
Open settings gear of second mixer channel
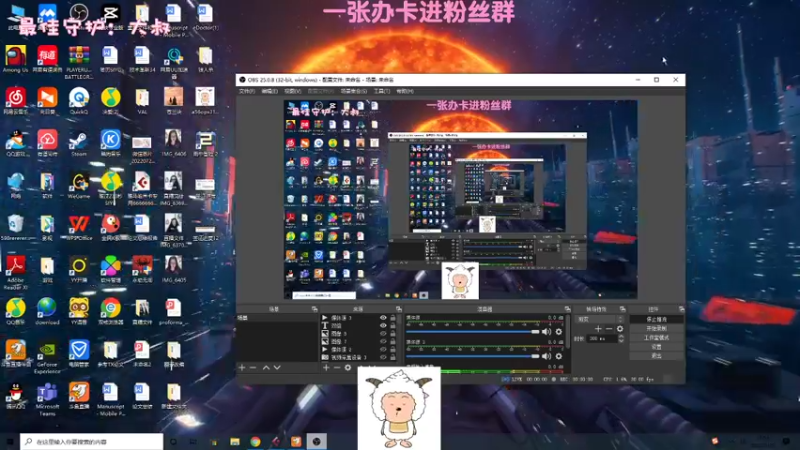(x=559, y=356)
